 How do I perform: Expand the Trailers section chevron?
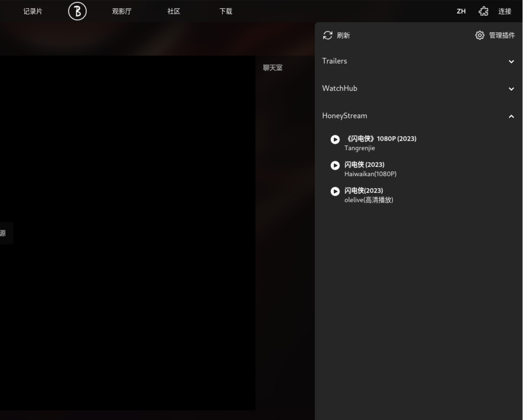tap(511, 62)
